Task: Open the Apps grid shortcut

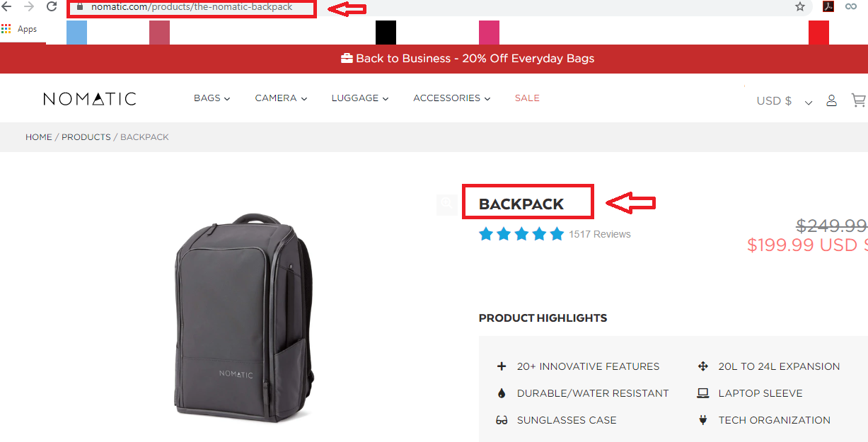Action: point(19,29)
